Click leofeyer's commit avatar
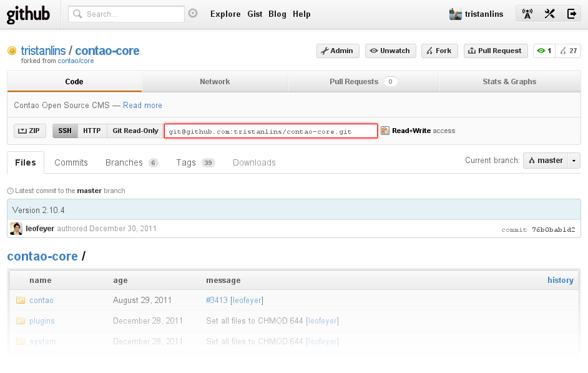 16,229
